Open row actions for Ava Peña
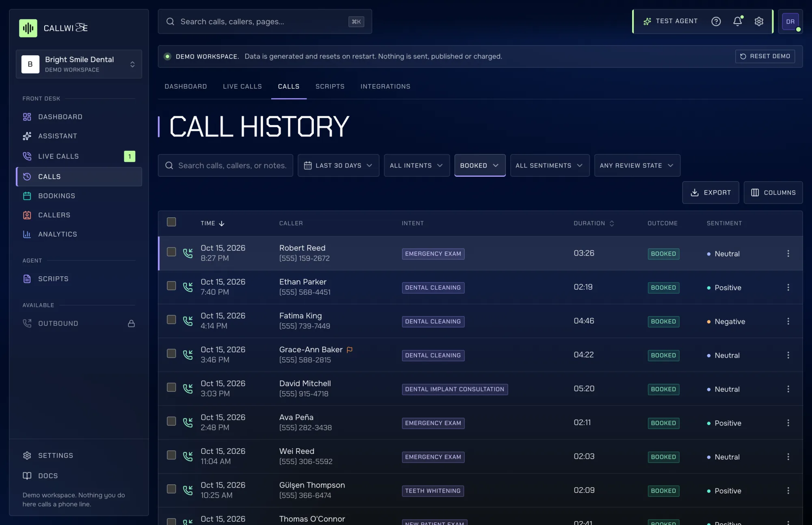Viewport: 812px width, 525px height. 788,423
